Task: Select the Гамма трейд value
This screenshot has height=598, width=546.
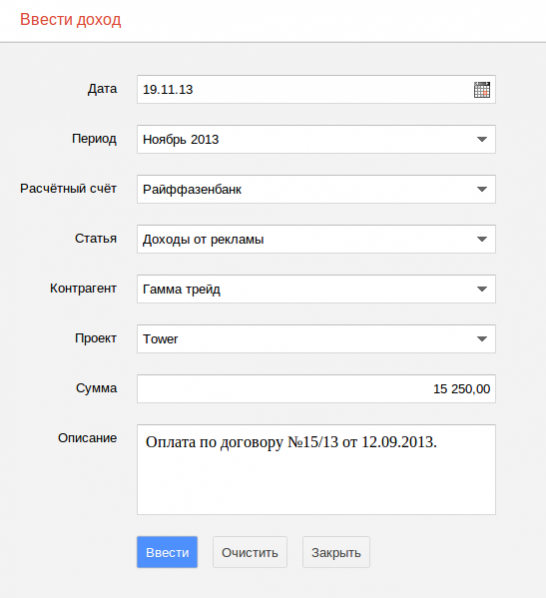Action: [x=181, y=289]
